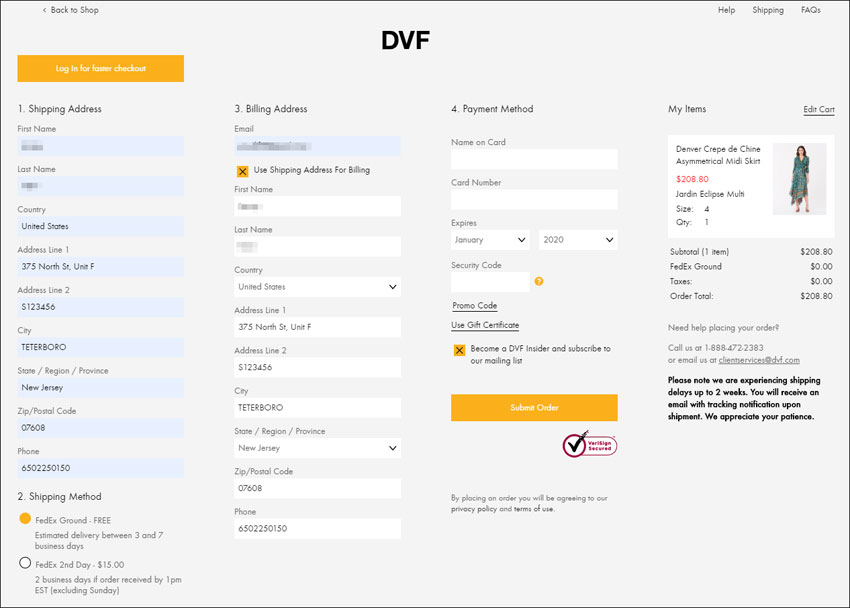
Task: Click the shipping Address Line 2 field
Action: [x=101, y=307]
